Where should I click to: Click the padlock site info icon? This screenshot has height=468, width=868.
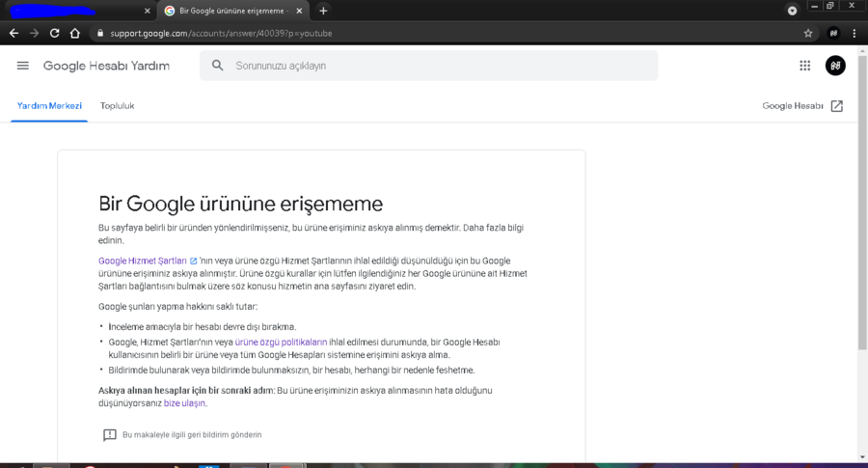click(100, 33)
